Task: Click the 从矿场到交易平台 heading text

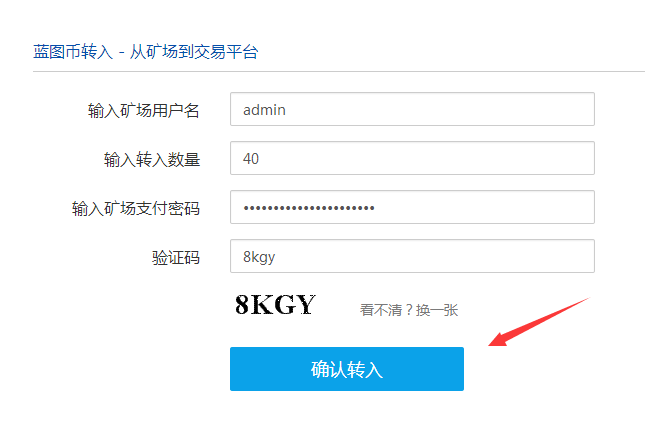Action: coord(194,52)
